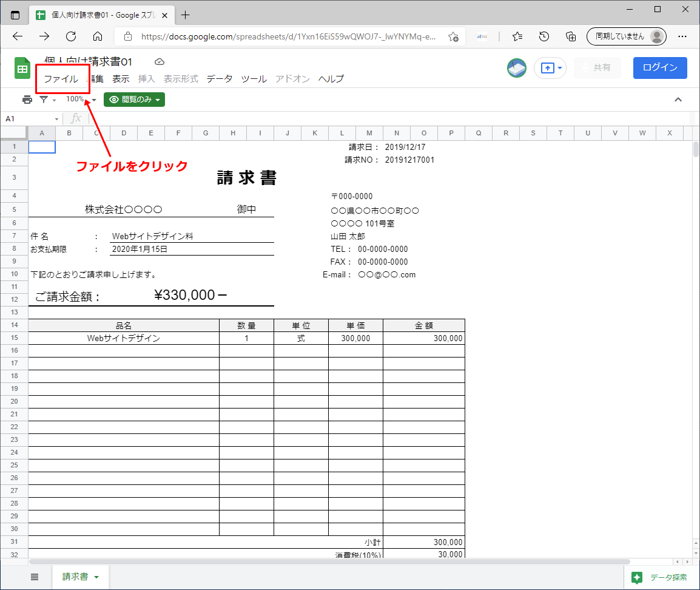Check the document save status cloud icon

[x=159, y=61]
